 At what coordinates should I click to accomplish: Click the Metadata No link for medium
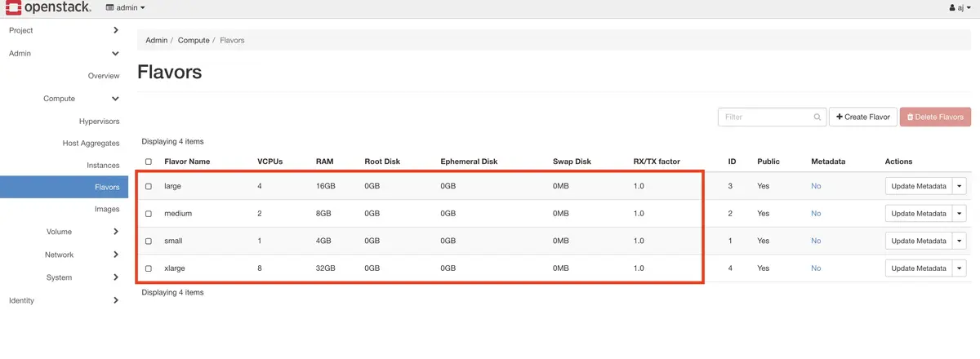tap(816, 214)
